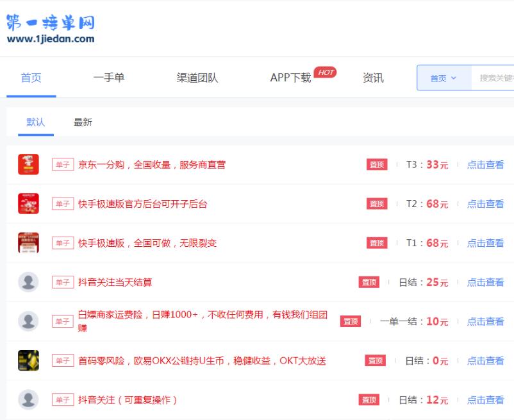Open the 首页 search category dropdown

pyautogui.click(x=442, y=78)
